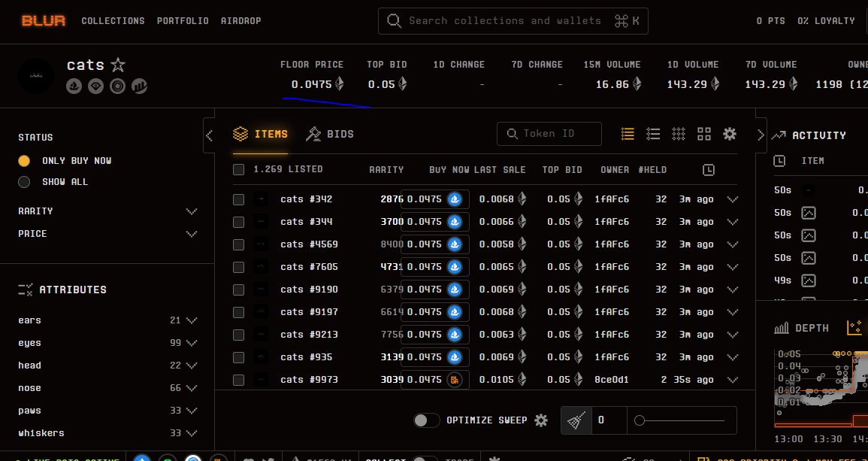Viewport: 868px width, 461px height.
Task: Click the cats collection avatar
Action: pos(36,76)
